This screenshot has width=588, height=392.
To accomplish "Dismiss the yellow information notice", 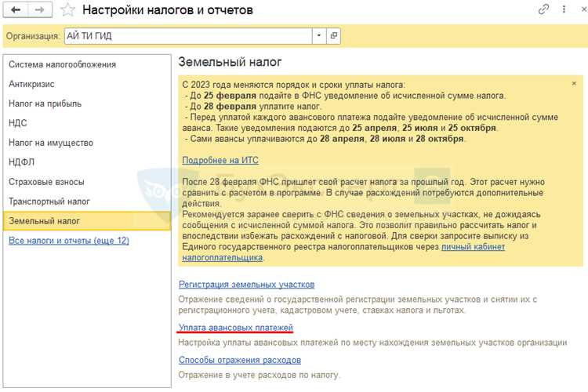I will coord(574,84).
